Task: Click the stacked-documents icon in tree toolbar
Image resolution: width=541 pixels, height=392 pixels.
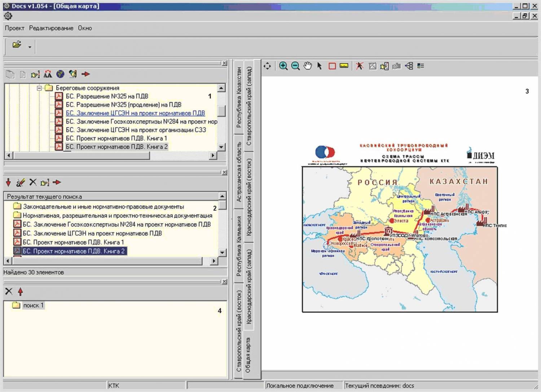Action: 10,74
